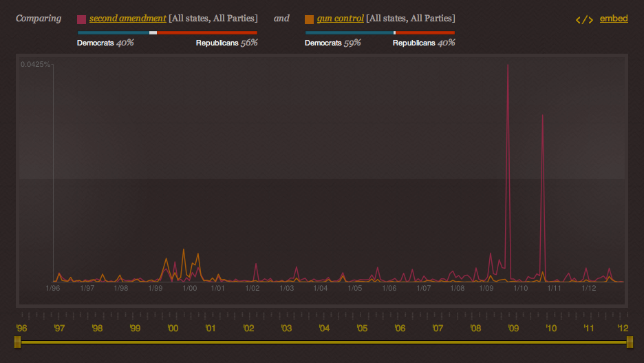Click the 'second amendment' term link
Image resolution: width=644 pixels, height=363 pixels.
click(127, 19)
